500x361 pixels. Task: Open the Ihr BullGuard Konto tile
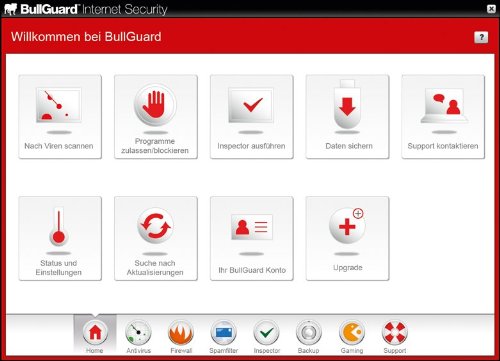coord(252,238)
